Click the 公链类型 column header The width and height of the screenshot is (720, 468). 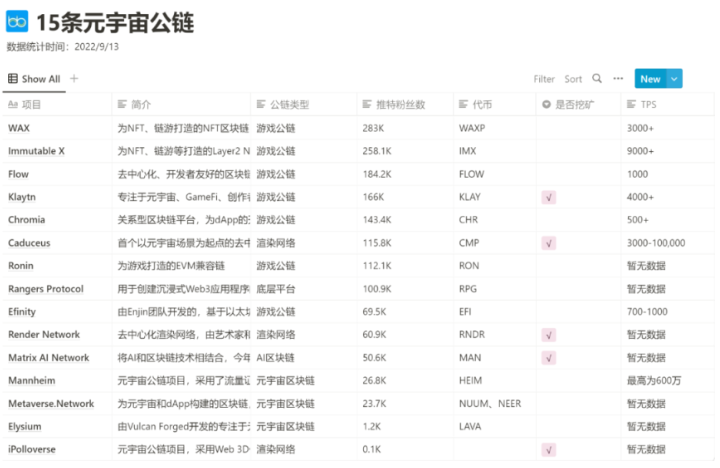[304, 105]
